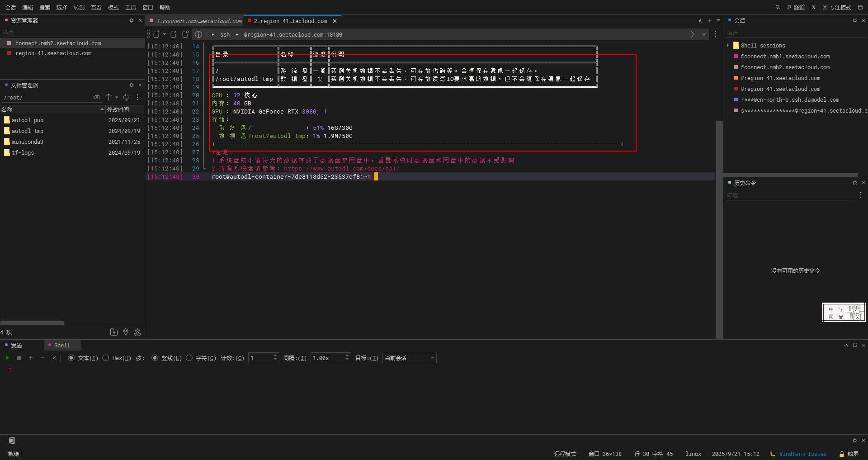
Task: Toggle 隧道 tunnel button
Action: click(796, 7)
